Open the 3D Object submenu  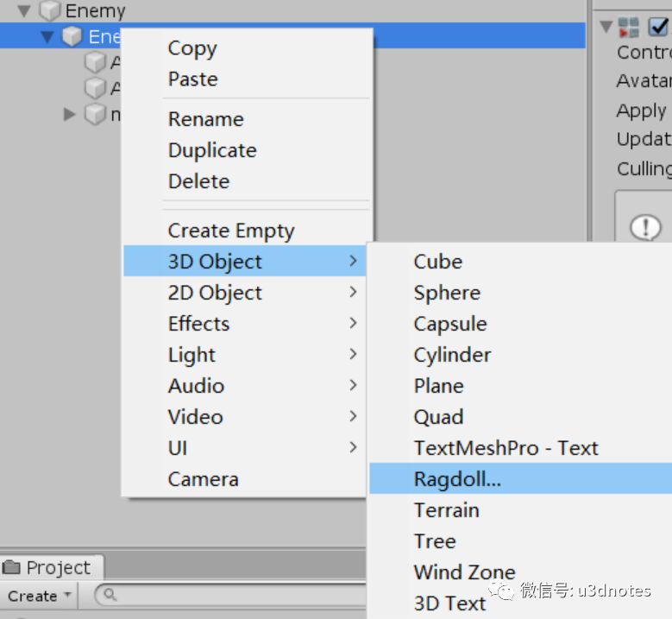pyautogui.click(x=245, y=261)
